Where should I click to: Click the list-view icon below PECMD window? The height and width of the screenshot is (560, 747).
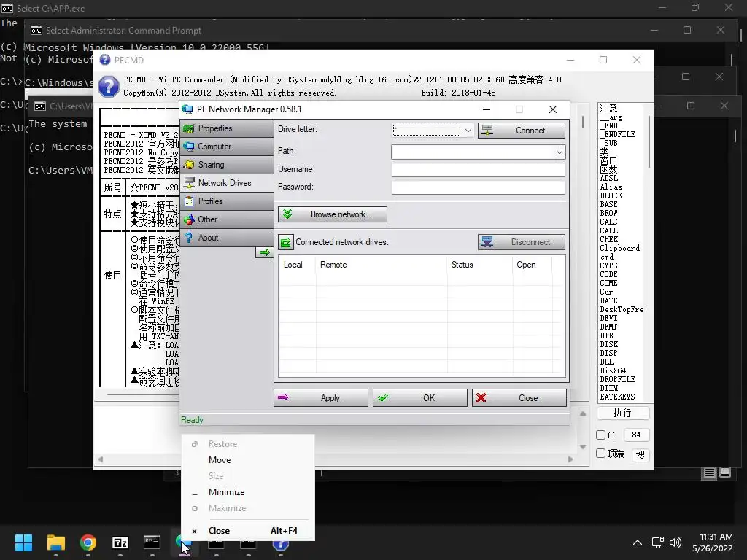coord(709,472)
